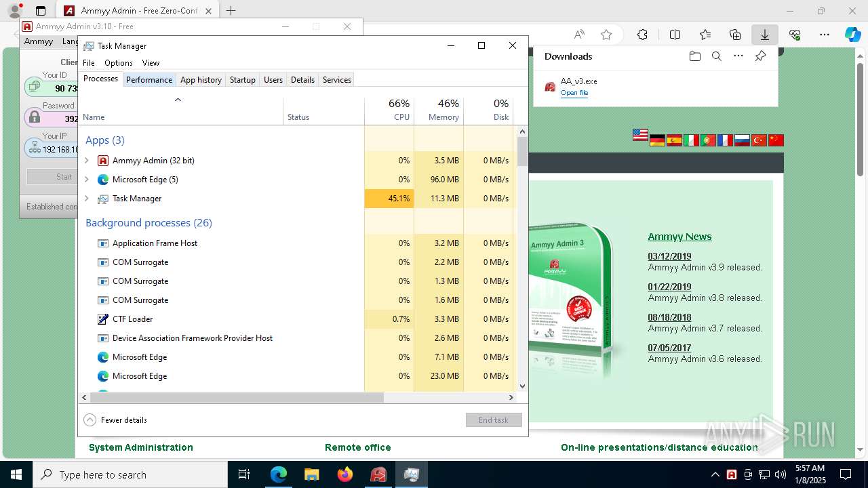
Task: Open Edge Collections icon
Action: pyautogui.click(x=735, y=35)
